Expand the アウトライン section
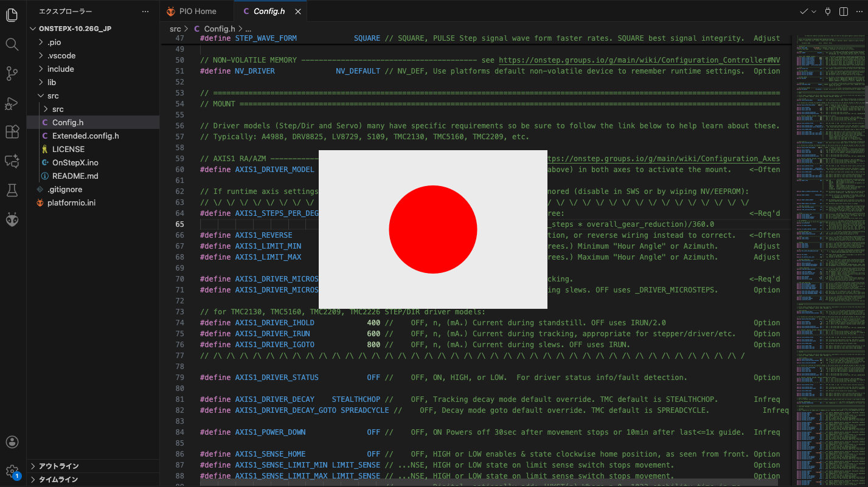This screenshot has height=487, width=868. (59, 466)
